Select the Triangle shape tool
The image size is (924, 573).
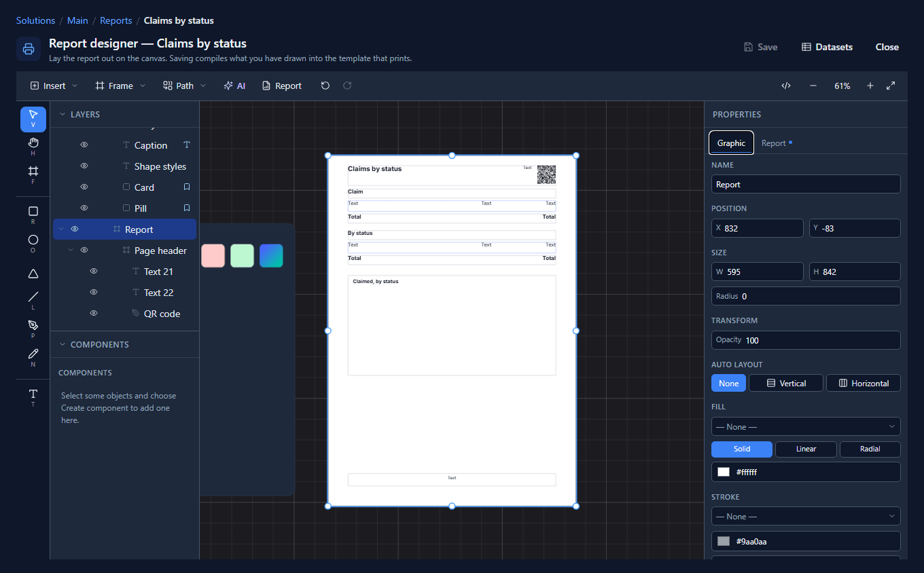pyautogui.click(x=33, y=273)
